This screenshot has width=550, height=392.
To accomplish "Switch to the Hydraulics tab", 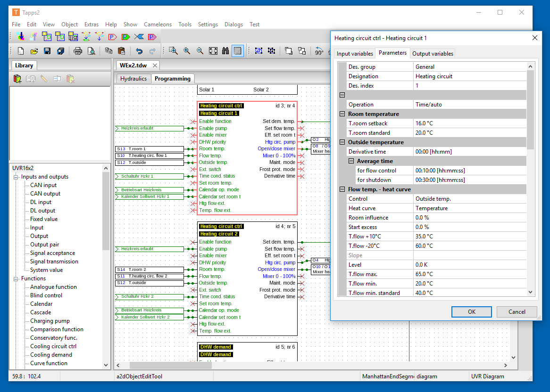I will (x=133, y=79).
